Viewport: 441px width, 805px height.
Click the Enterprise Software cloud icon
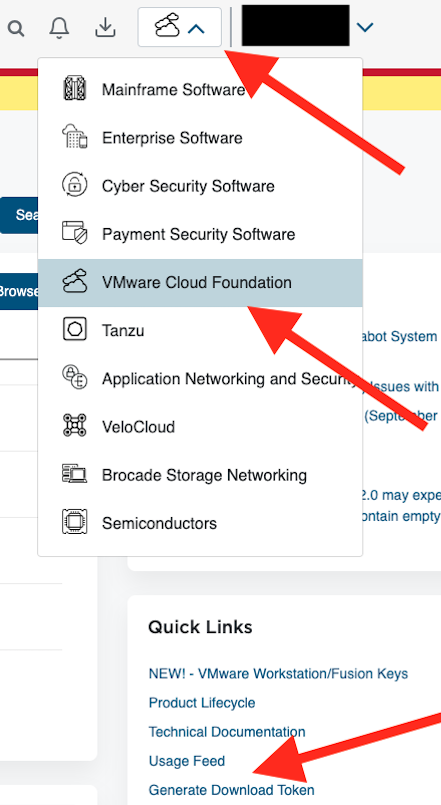(x=74, y=138)
